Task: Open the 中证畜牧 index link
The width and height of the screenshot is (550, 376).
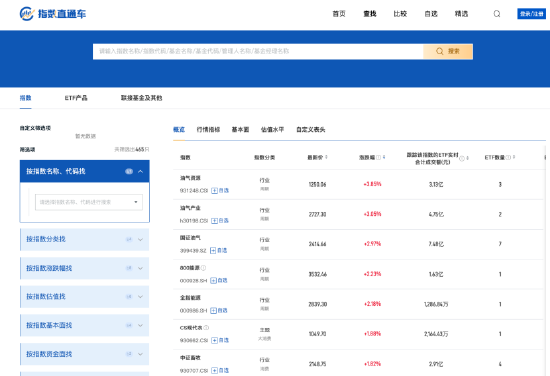Action: tap(190, 358)
